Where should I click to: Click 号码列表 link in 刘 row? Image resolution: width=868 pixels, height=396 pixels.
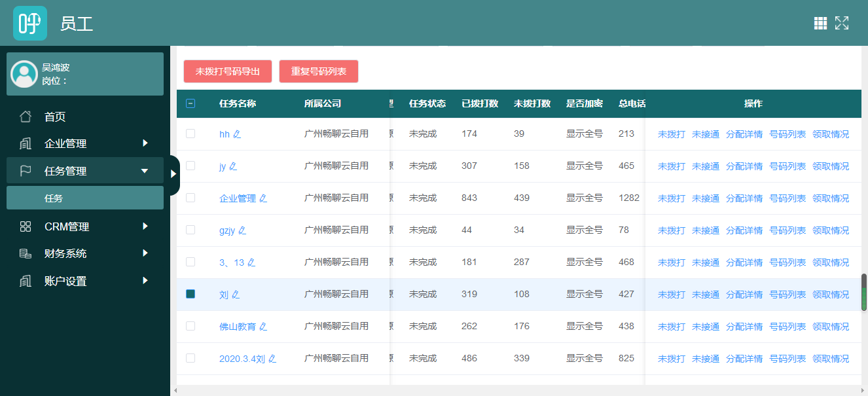point(787,295)
